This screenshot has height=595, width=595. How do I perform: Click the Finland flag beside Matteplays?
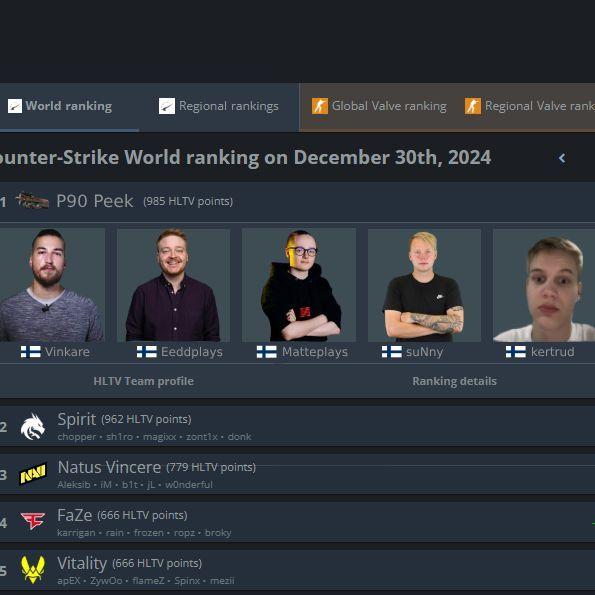tap(267, 352)
